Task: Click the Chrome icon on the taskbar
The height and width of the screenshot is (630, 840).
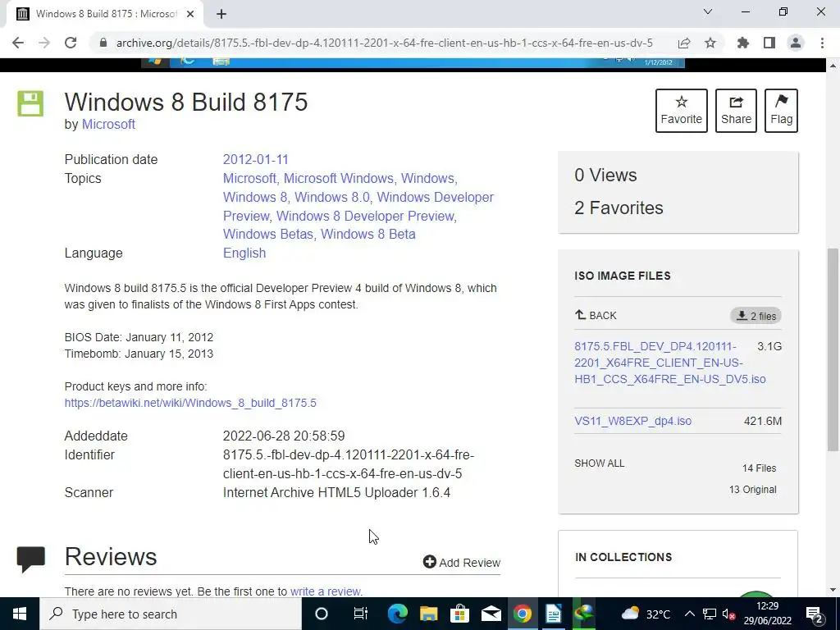Action: pyautogui.click(x=523, y=614)
